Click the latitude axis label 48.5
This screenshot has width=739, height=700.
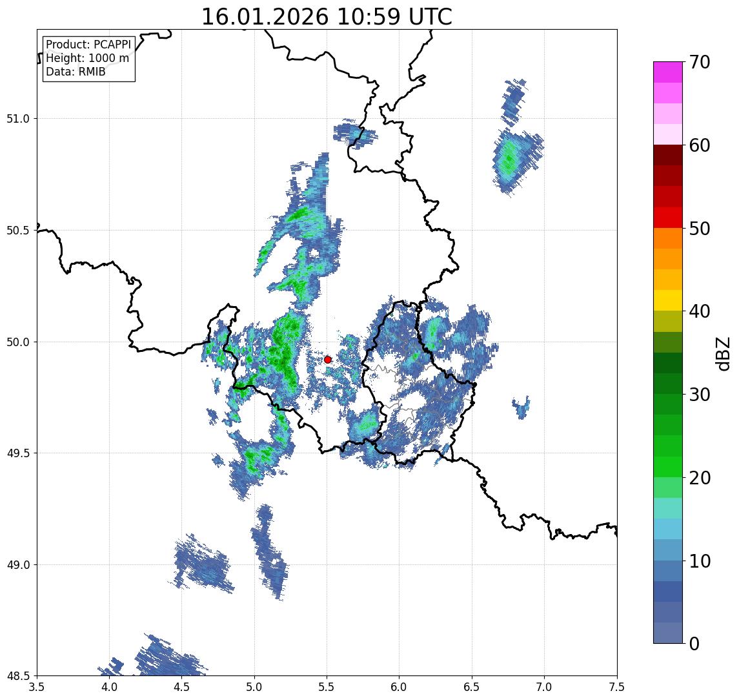coord(18,676)
